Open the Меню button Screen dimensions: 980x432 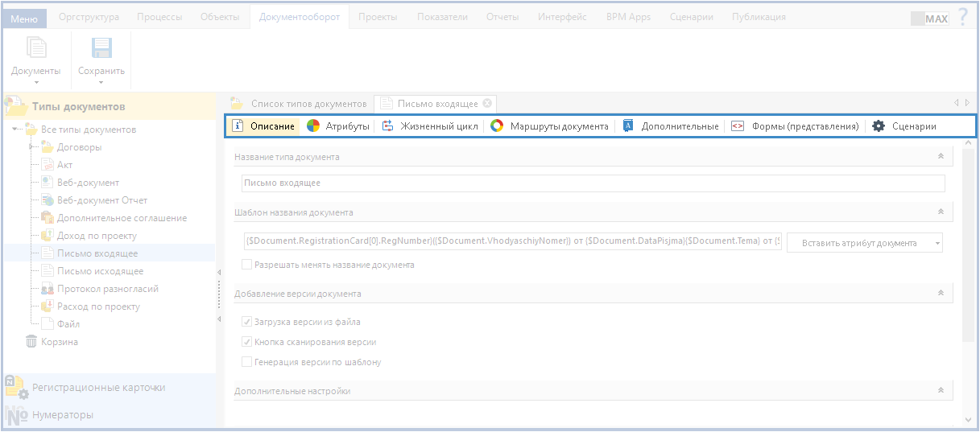point(24,18)
